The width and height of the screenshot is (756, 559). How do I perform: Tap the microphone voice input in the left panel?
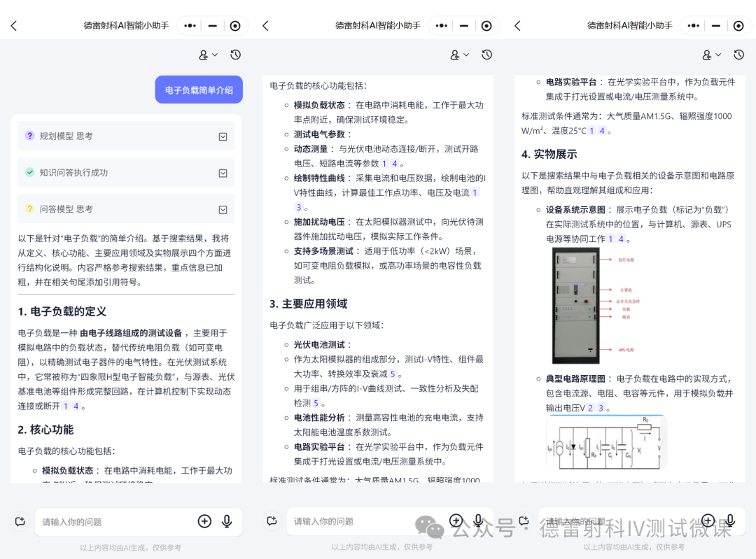[x=227, y=521]
